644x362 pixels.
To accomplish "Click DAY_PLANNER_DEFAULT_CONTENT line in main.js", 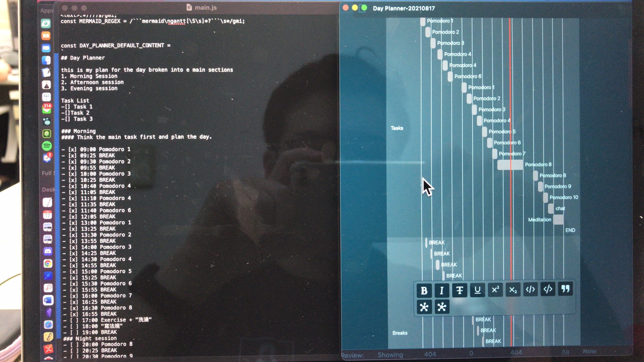I will (x=116, y=45).
